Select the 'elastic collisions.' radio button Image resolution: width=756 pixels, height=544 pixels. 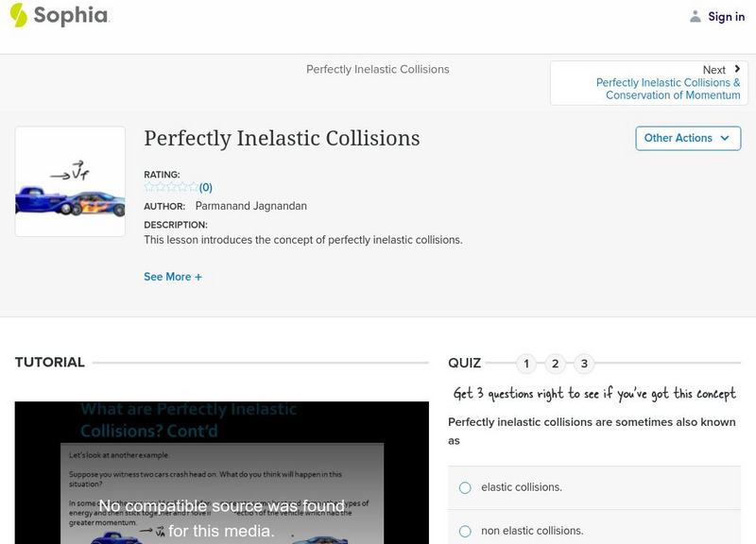tap(464, 486)
